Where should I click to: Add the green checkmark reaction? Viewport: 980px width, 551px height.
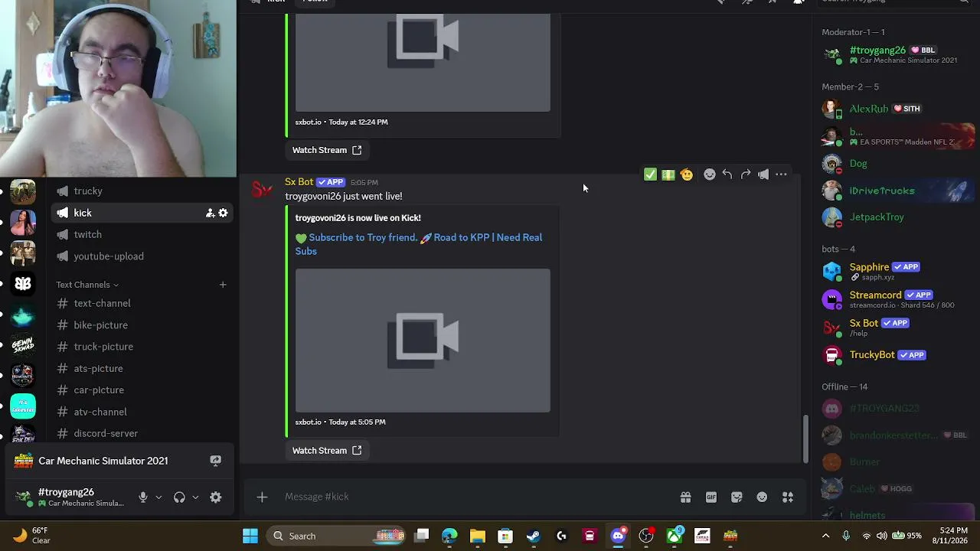point(650,174)
